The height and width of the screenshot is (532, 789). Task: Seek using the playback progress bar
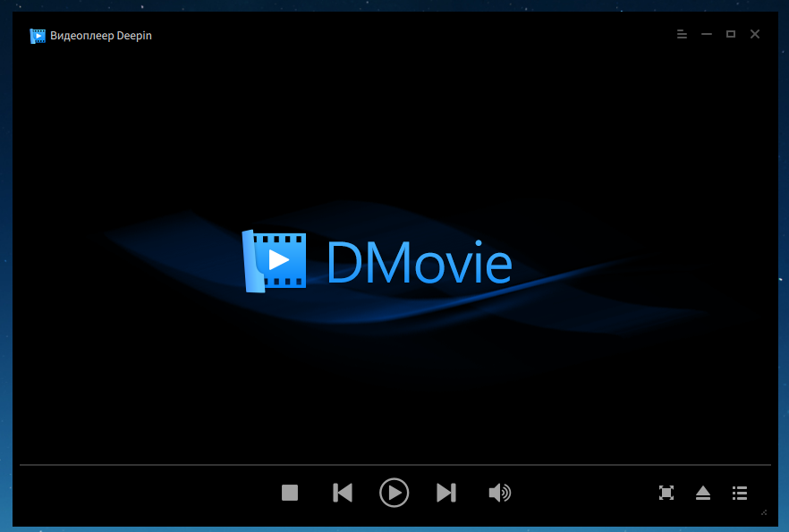coord(395,465)
